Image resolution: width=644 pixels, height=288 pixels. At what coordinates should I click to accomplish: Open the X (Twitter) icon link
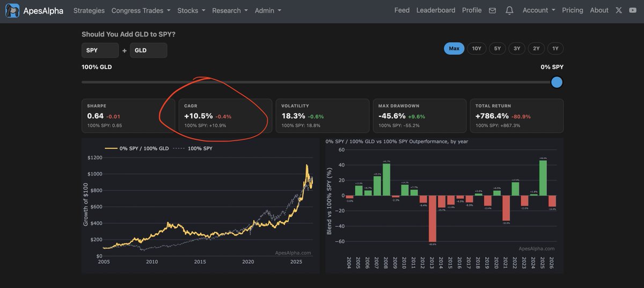point(620,10)
